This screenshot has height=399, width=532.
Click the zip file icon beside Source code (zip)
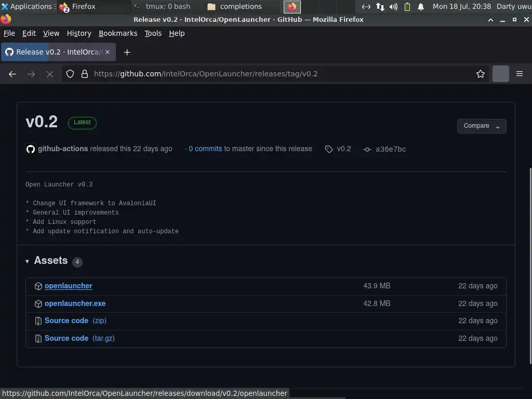coord(38,321)
